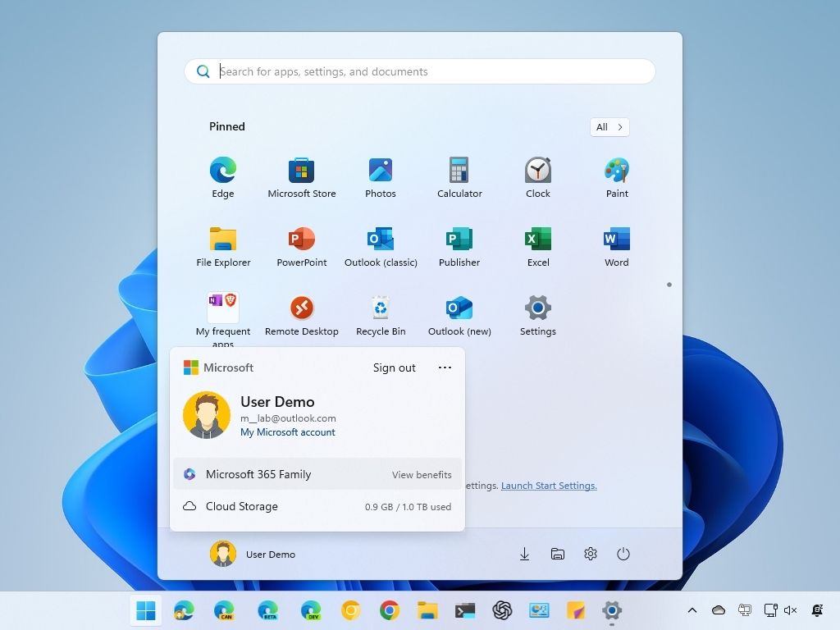Click the download icon near the power button

524,554
